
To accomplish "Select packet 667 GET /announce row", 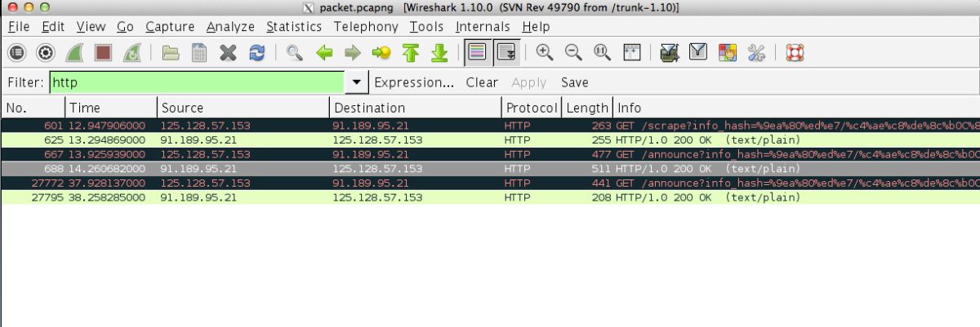I will click(x=490, y=154).
